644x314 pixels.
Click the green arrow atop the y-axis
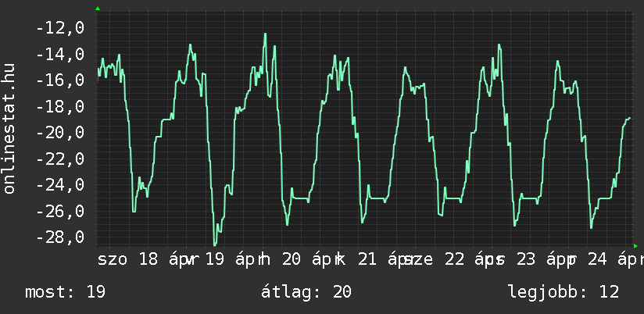click(x=98, y=9)
